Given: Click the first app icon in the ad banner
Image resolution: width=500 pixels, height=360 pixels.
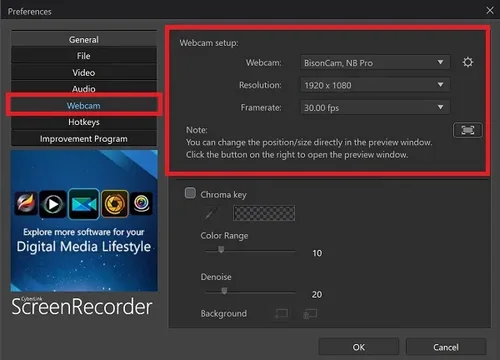Looking at the screenshot, I should [26, 203].
